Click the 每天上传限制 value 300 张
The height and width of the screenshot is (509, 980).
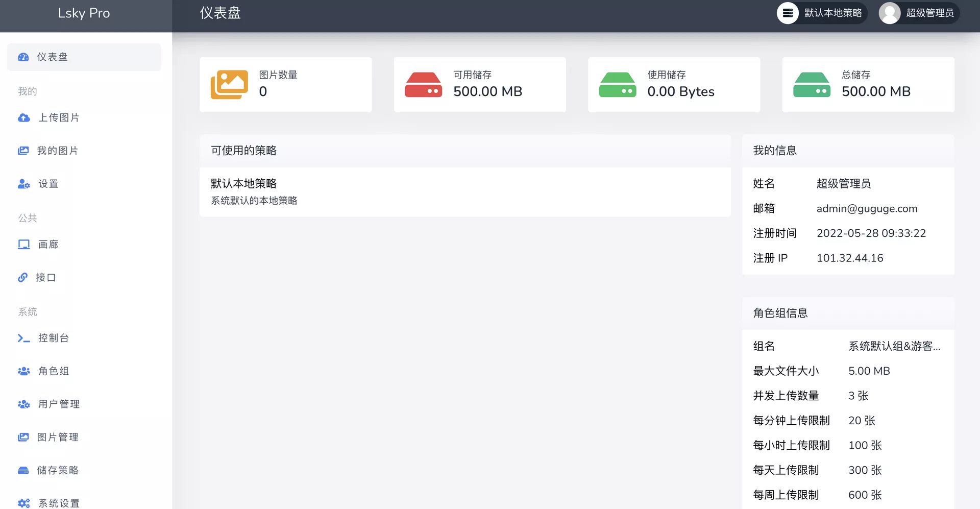pos(865,470)
